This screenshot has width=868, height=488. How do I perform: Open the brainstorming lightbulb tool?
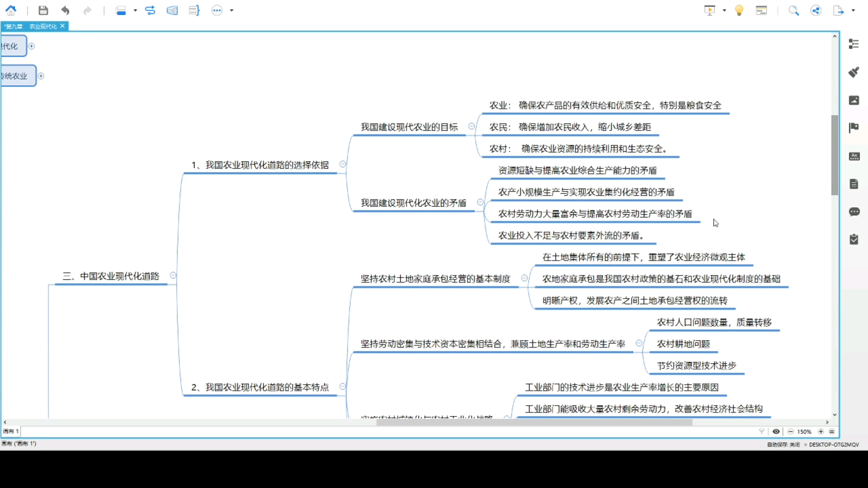(x=739, y=10)
